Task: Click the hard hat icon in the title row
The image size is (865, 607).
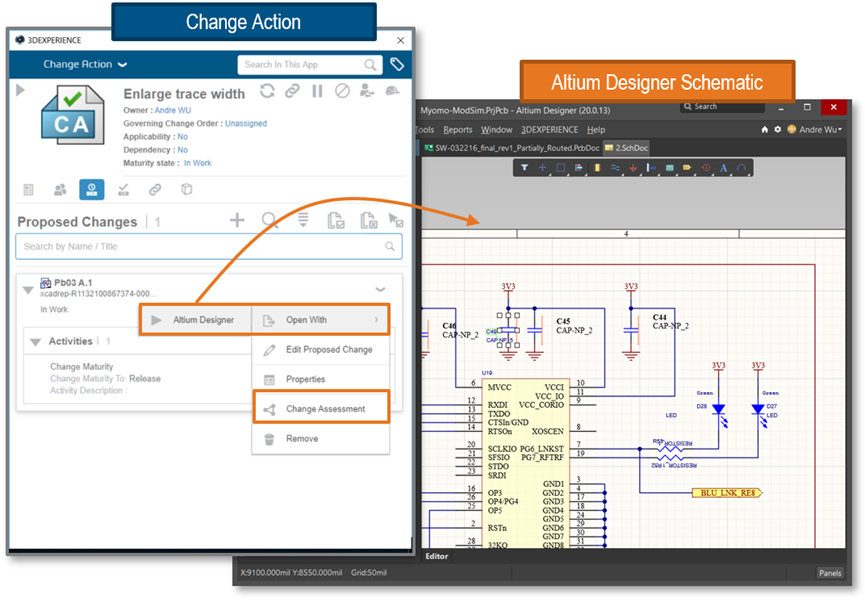Action: tap(392, 91)
